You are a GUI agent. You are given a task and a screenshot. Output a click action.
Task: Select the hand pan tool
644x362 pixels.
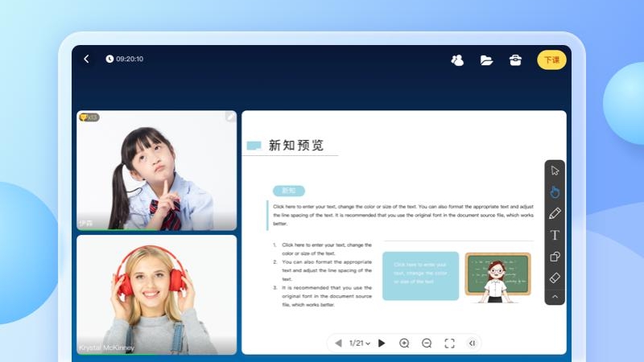coord(555,191)
